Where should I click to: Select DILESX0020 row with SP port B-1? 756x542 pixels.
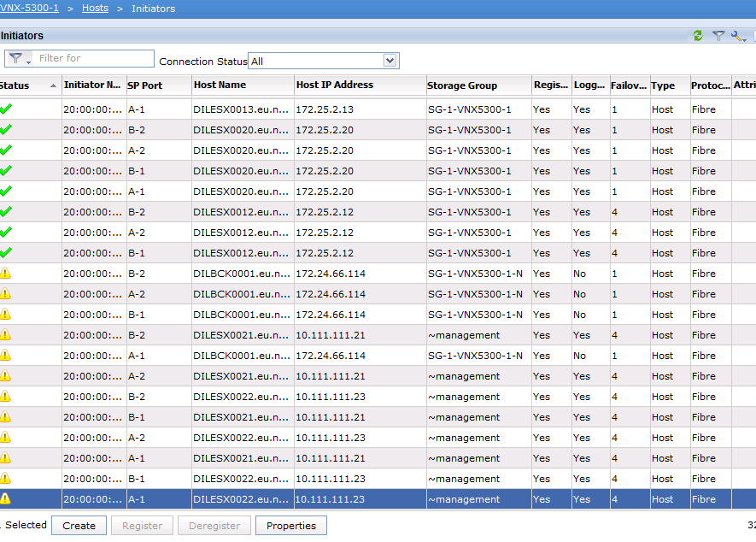click(378, 171)
